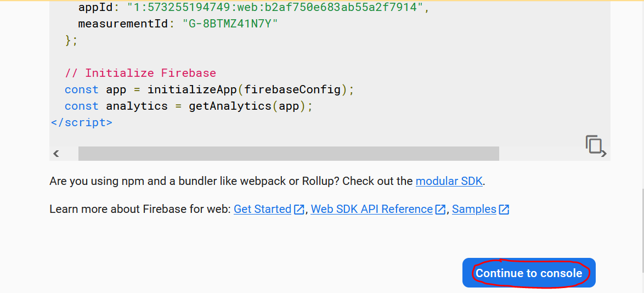644x293 pixels.
Task: Click the measurementId value G-8BTMZ41N7Y
Action: (x=230, y=24)
